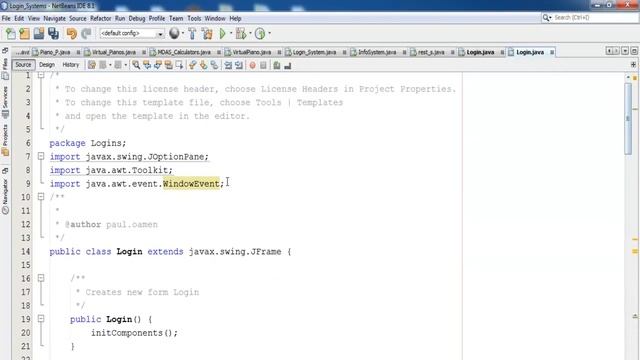The height and width of the screenshot is (360, 640).
Task: Switch editor to Source view
Action: (x=23, y=65)
